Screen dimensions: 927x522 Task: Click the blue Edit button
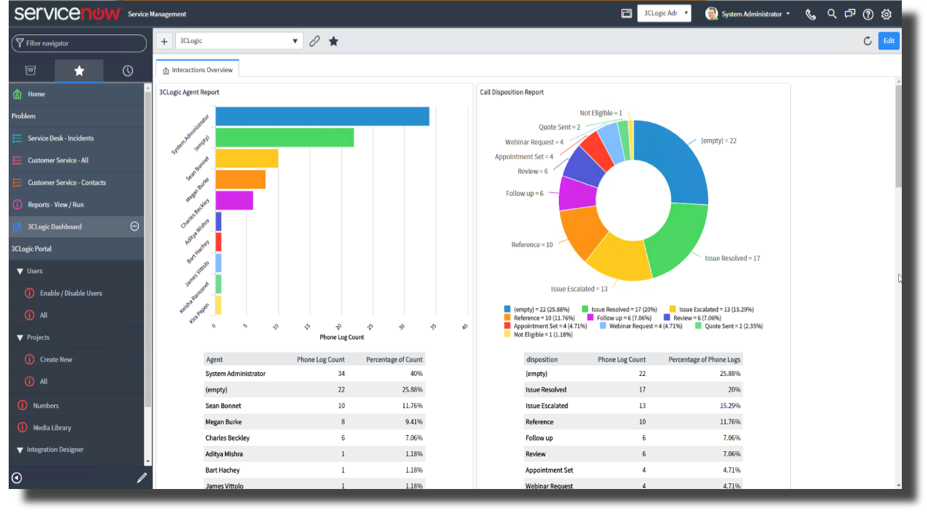[x=889, y=41]
